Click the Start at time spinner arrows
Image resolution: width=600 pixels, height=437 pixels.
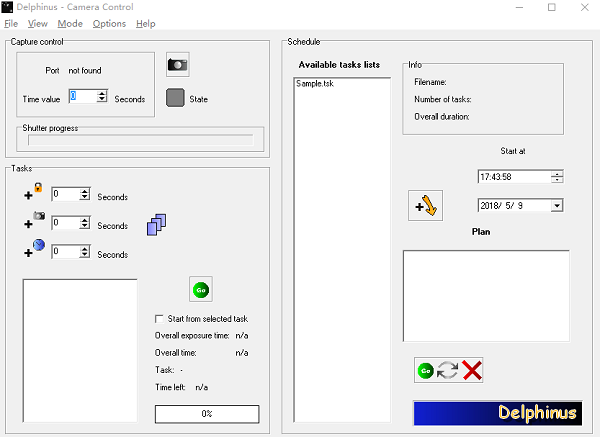pos(557,177)
